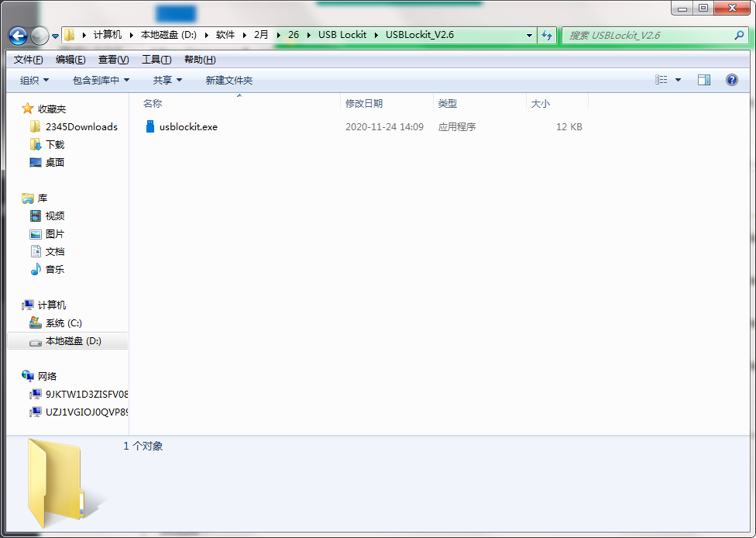
Task: Click the help icon on the toolbar
Action: [x=732, y=79]
